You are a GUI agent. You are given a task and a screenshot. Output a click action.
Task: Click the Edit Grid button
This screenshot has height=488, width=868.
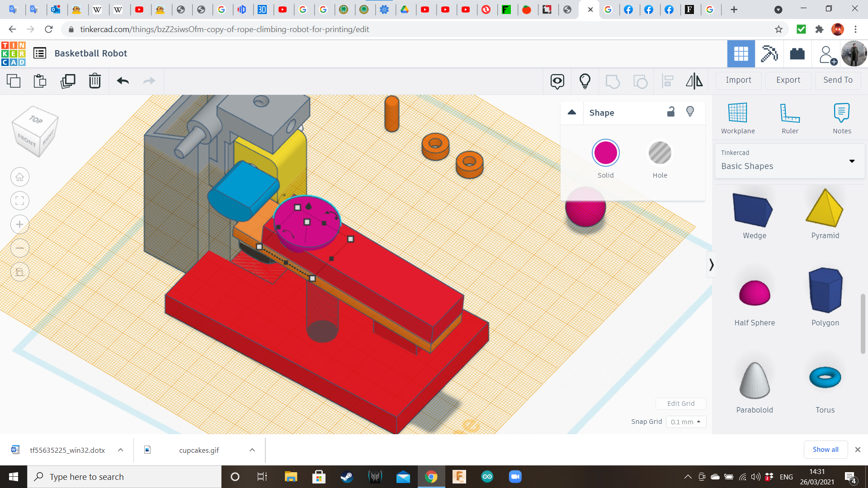[681, 404]
